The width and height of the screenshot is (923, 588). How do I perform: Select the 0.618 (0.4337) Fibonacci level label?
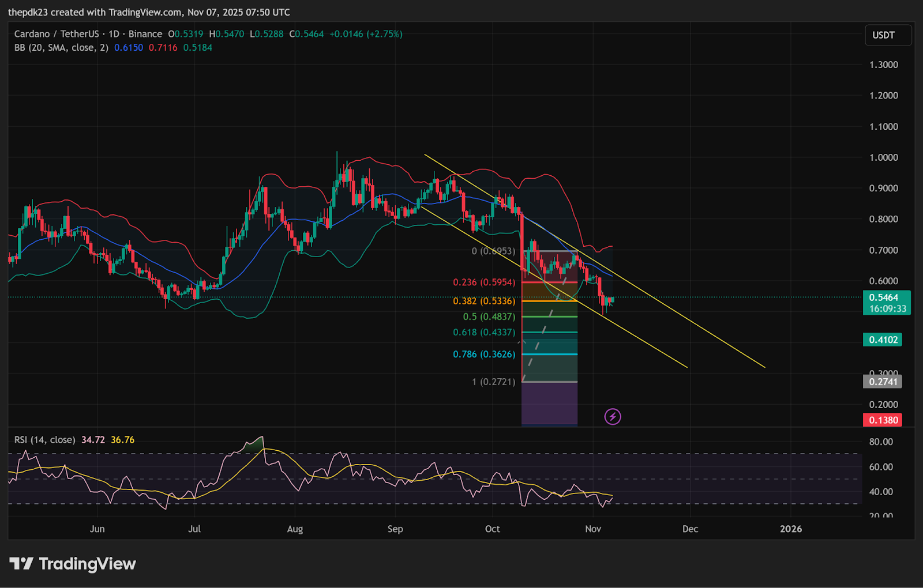484,333
